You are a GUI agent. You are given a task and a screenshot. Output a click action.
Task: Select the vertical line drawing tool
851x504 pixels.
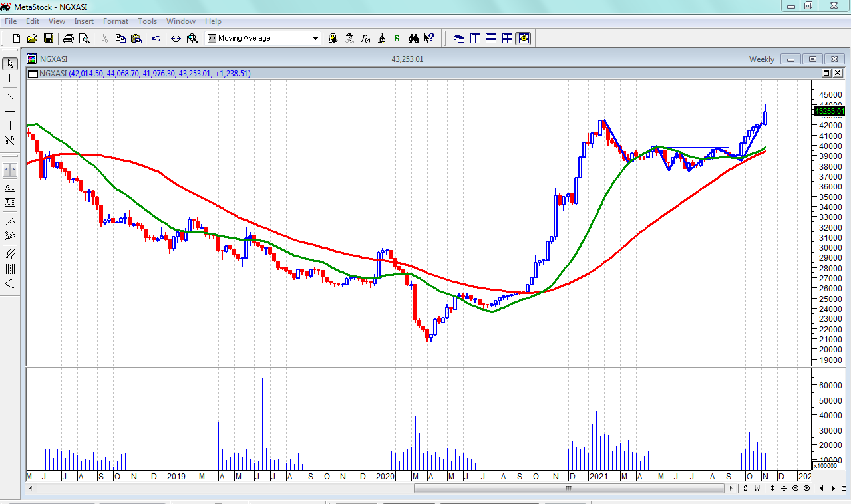click(x=10, y=126)
